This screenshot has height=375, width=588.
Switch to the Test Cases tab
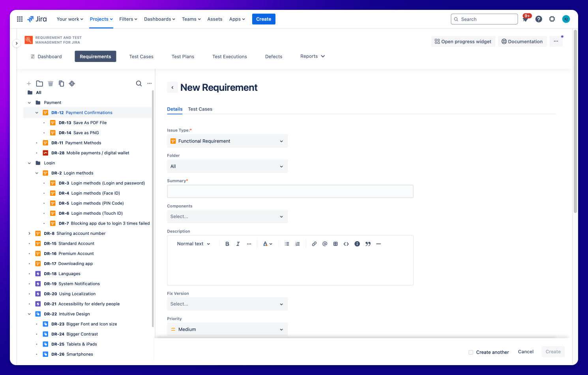200,109
